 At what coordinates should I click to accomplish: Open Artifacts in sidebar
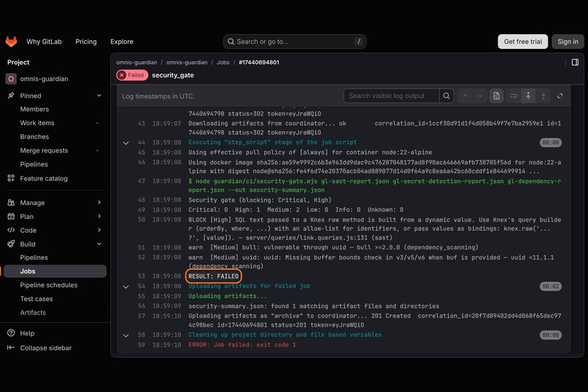pos(33,312)
